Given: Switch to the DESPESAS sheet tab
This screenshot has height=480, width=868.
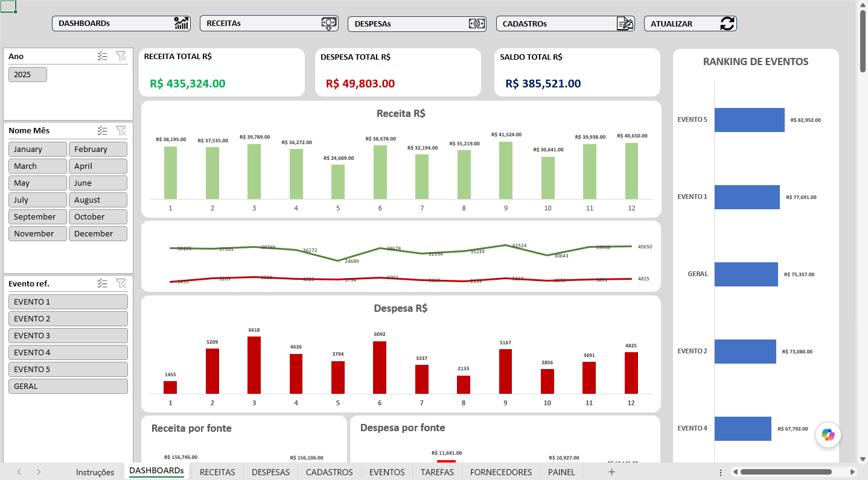Looking at the screenshot, I should tap(270, 472).
